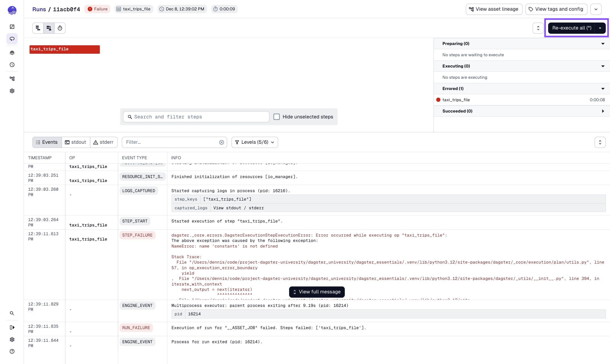The width and height of the screenshot is (610, 364).
Task: Open the clock/schedules icon in the sidebar
Action: [x=12, y=65]
